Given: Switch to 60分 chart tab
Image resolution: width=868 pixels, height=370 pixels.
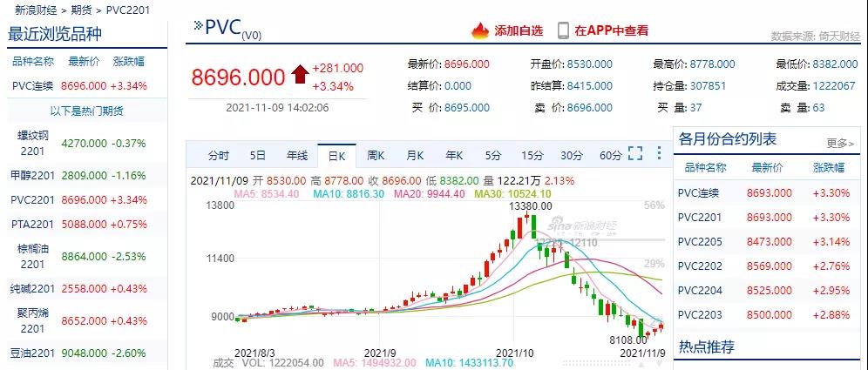Looking at the screenshot, I should pyautogui.click(x=611, y=156).
